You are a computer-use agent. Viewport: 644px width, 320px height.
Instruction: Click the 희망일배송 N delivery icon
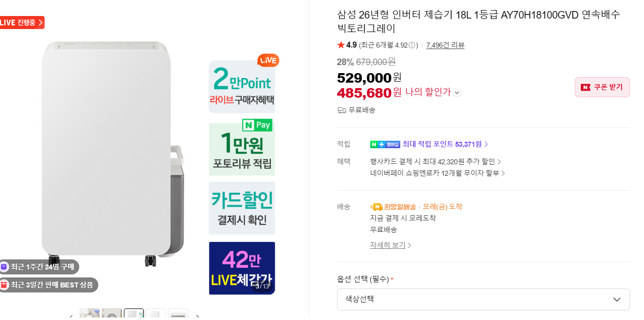coord(376,207)
